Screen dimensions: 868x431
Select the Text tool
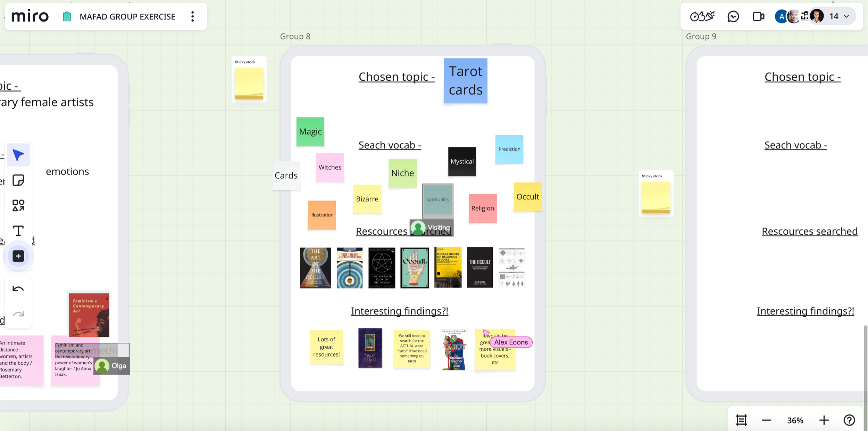18,231
